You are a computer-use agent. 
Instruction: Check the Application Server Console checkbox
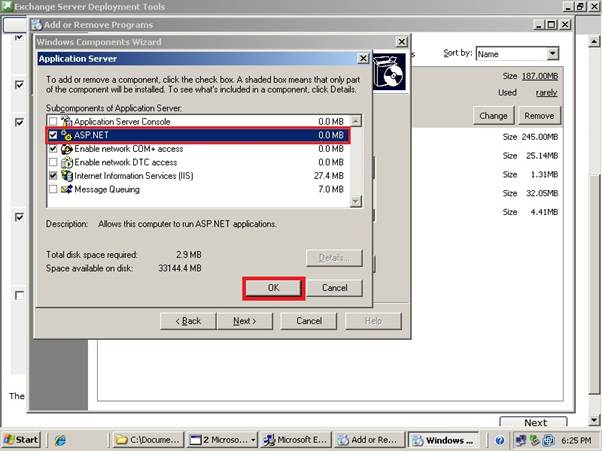pyautogui.click(x=53, y=122)
